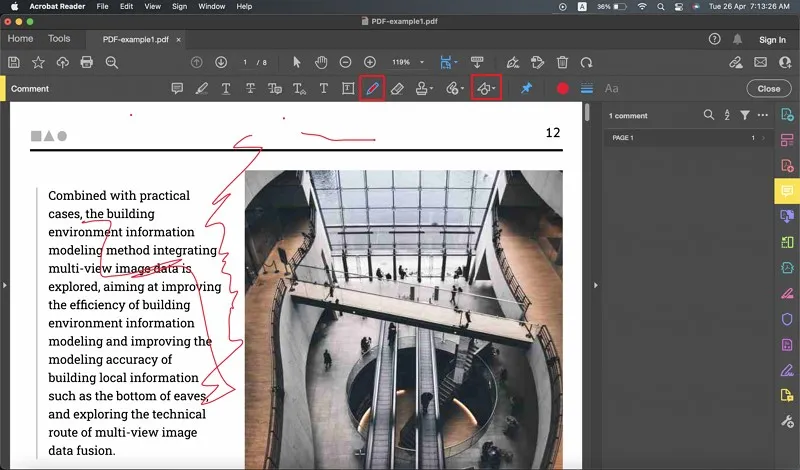Select the pink pencil drawing tool
The height and width of the screenshot is (470, 800).
(372, 88)
